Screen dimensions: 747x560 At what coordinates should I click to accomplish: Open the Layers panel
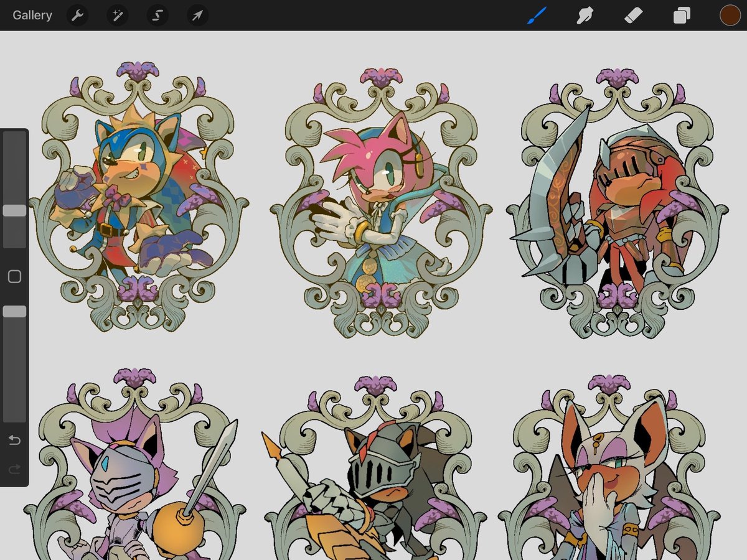click(682, 15)
